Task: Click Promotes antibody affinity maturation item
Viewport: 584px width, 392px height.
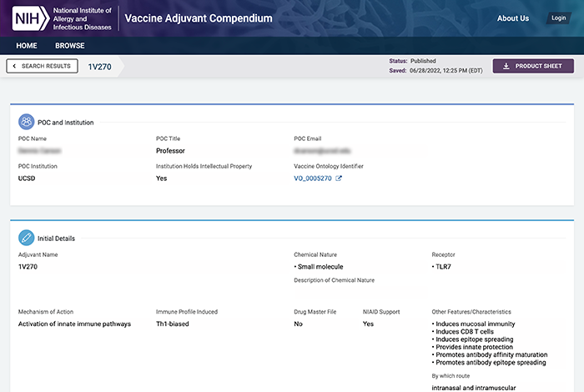Action: (x=490, y=354)
